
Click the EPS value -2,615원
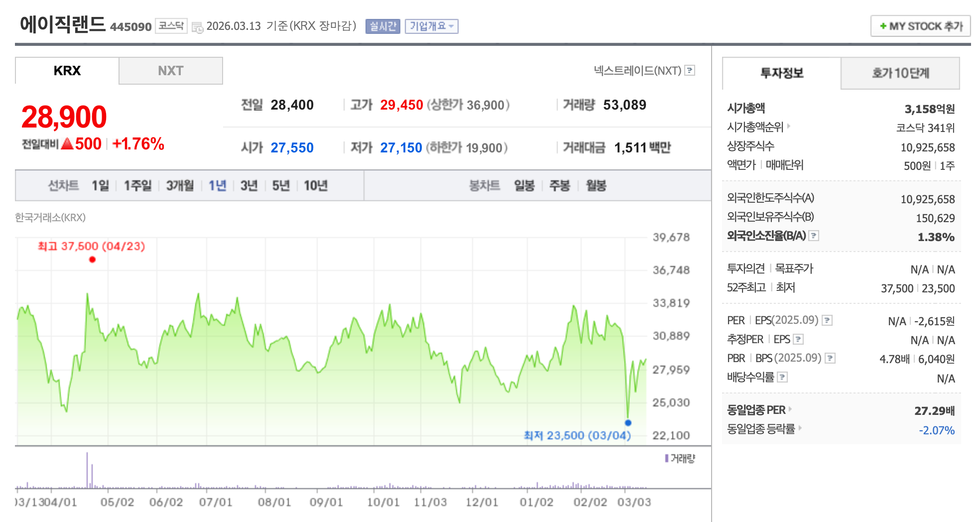pyautogui.click(x=935, y=321)
